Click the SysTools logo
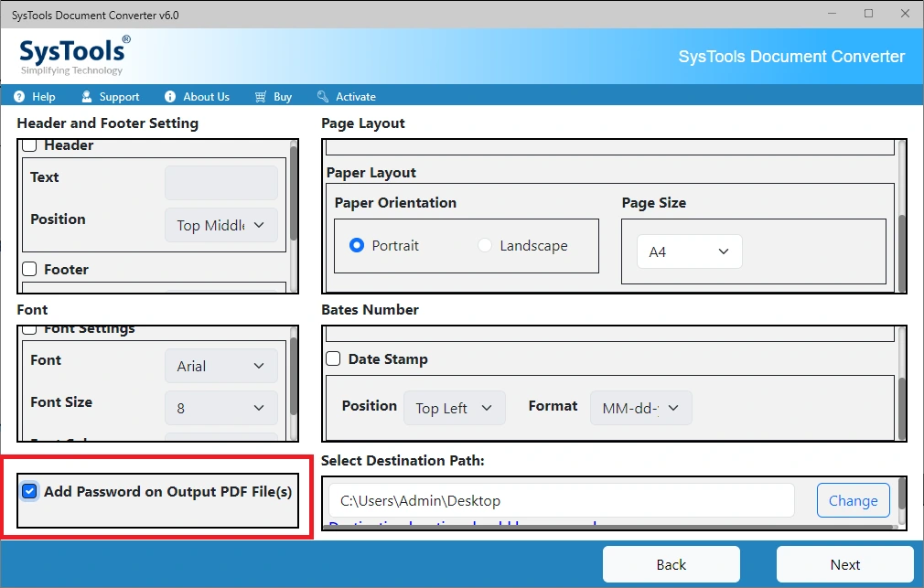Image resolution: width=924 pixels, height=588 pixels. click(x=74, y=56)
